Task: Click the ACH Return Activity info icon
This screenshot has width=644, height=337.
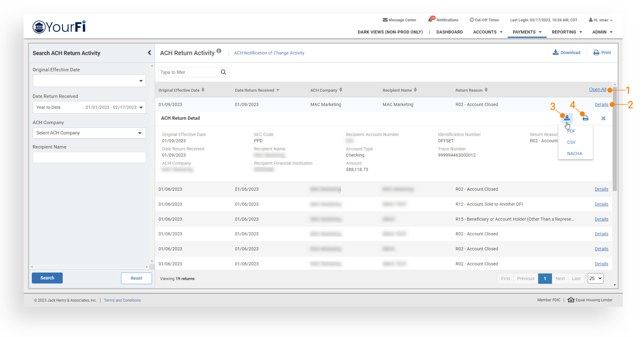Action: click(219, 51)
